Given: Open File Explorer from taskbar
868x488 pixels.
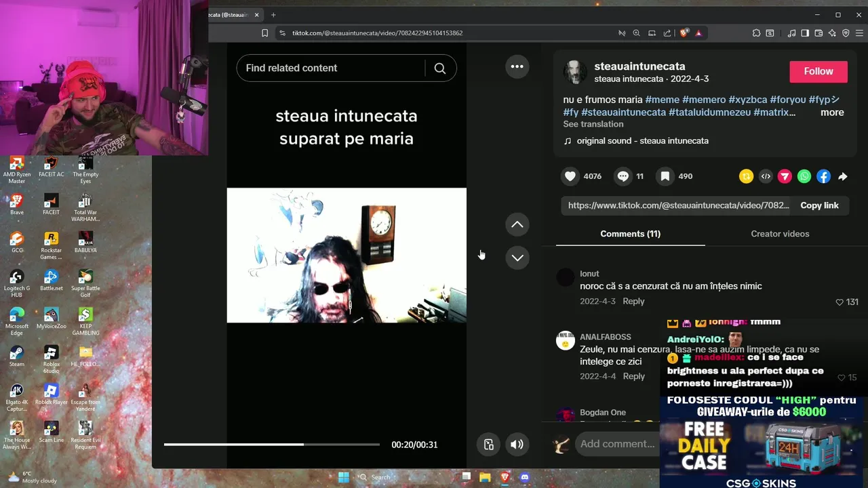Looking at the screenshot, I should click(x=485, y=477).
